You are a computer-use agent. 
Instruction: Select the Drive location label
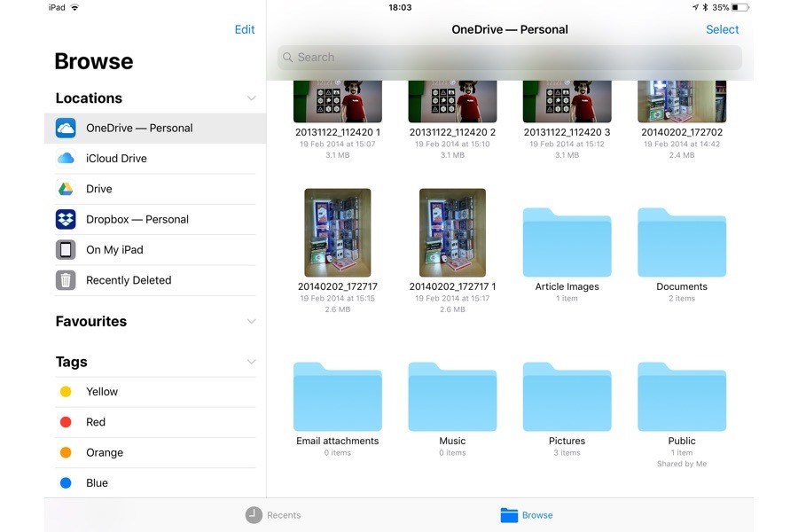(99, 189)
